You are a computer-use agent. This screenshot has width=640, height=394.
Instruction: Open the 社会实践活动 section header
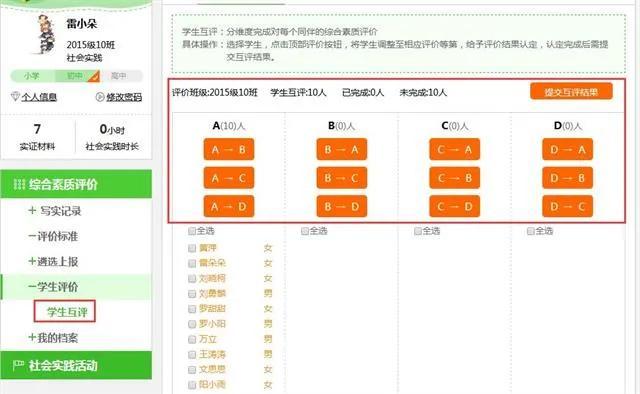click(76, 365)
